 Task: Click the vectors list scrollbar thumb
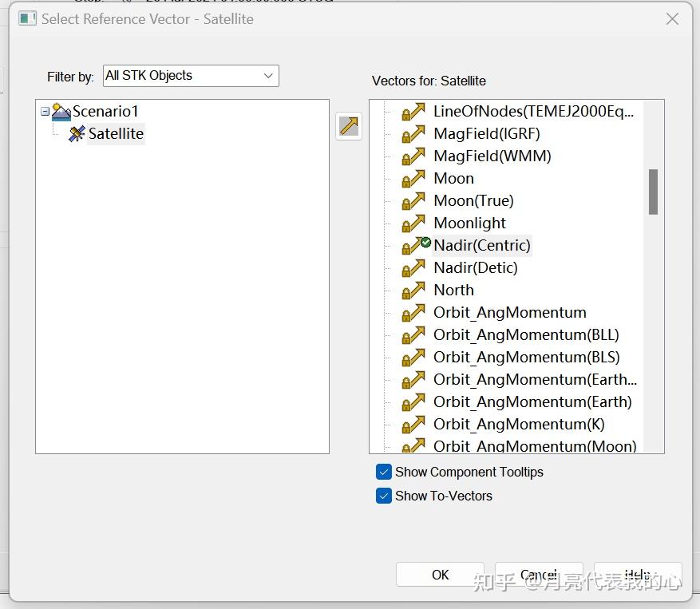tap(653, 192)
